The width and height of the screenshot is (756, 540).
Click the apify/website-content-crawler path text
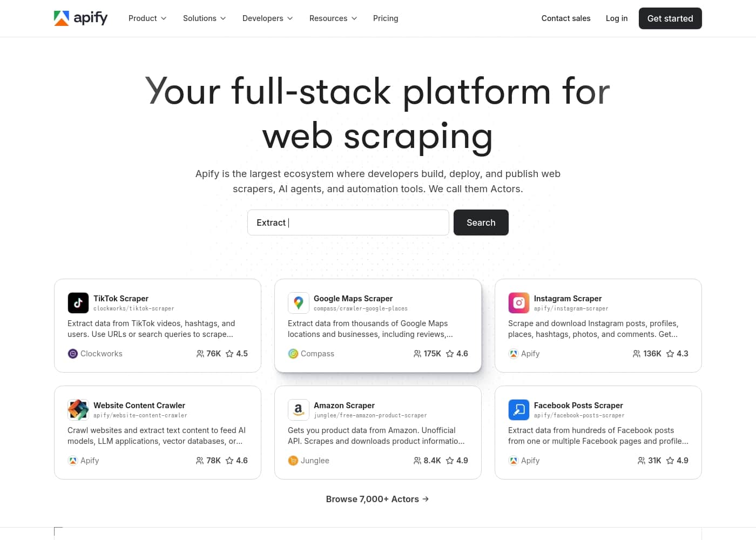(140, 416)
